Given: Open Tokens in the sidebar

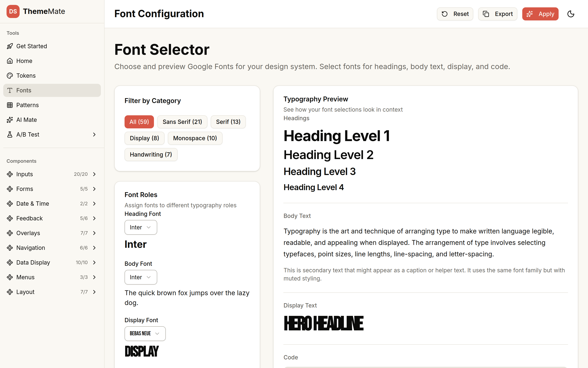Looking at the screenshot, I should click(52, 76).
